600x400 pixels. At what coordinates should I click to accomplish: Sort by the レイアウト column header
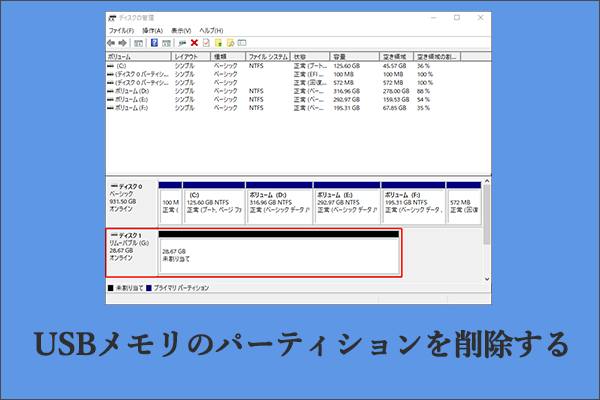[191, 57]
